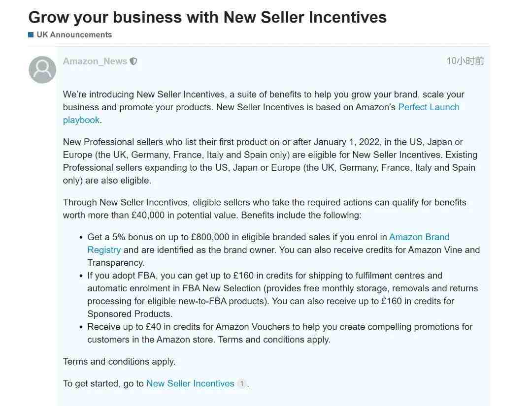Click the Amazon_News user avatar

point(42,69)
